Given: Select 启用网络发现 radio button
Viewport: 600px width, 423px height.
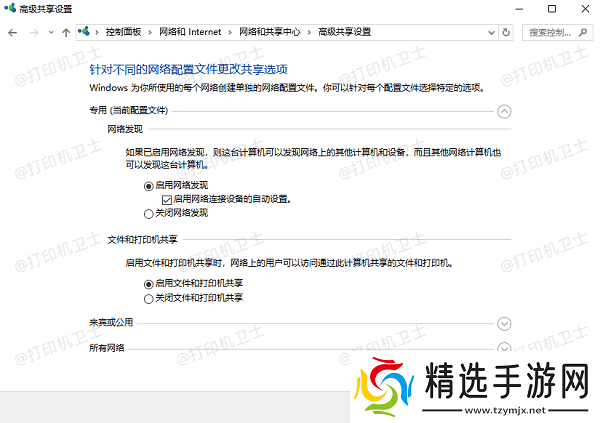Looking at the screenshot, I should tap(149, 186).
